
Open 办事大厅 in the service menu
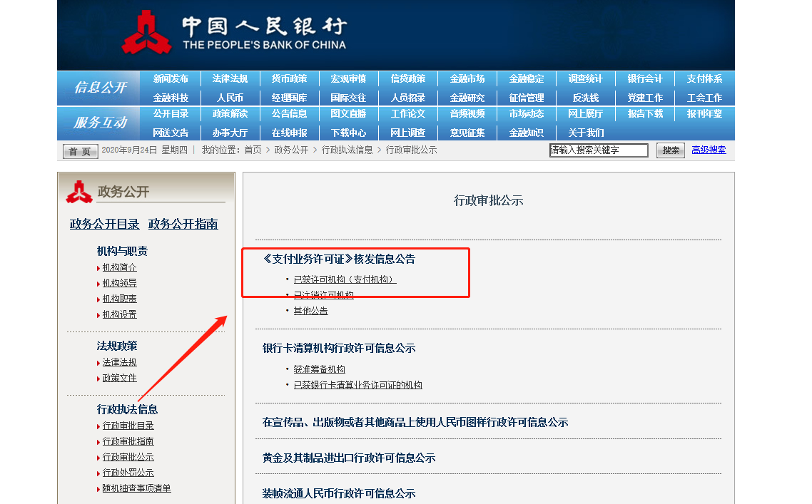click(230, 133)
